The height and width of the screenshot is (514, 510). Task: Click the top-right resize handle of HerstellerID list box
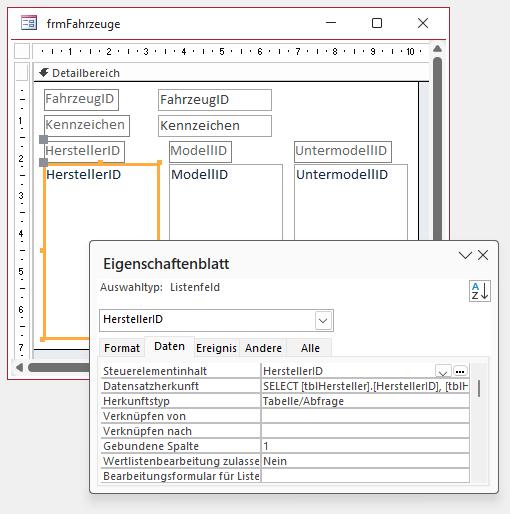click(x=159, y=163)
